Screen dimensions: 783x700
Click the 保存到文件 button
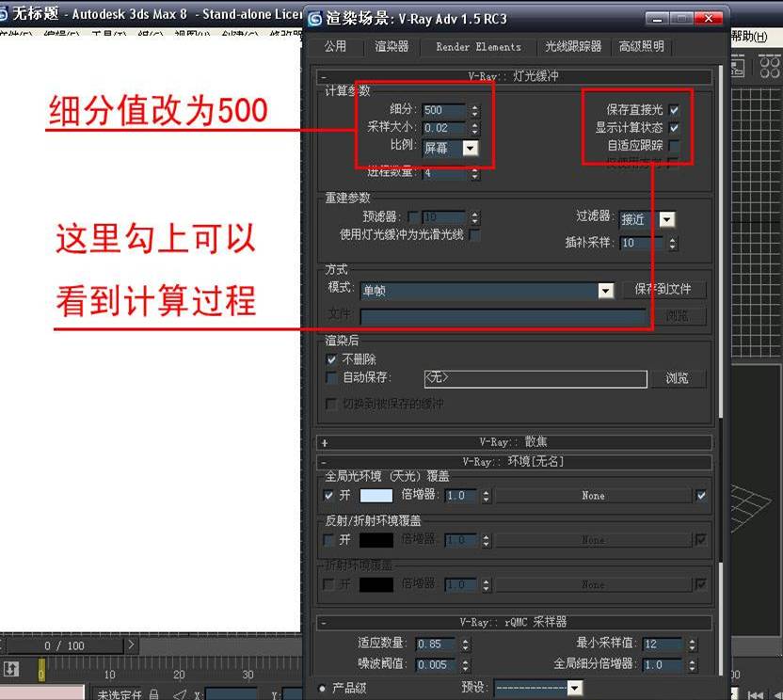665,290
